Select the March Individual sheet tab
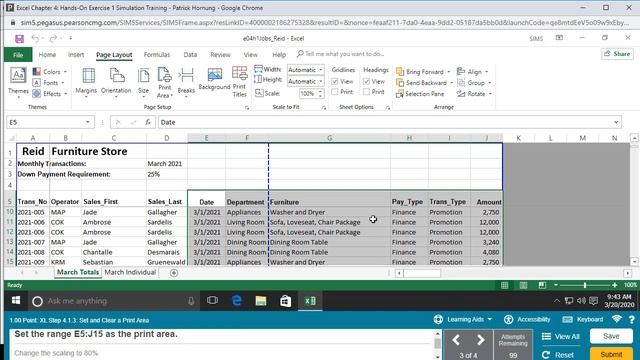The width and height of the screenshot is (640, 360). click(130, 272)
